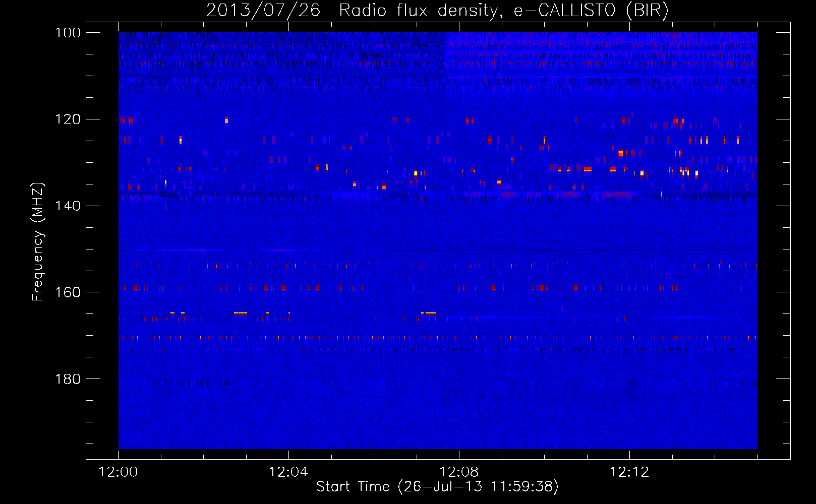This screenshot has width=816, height=504.
Task: Click the 180 frequency tick label
Action: pos(68,379)
